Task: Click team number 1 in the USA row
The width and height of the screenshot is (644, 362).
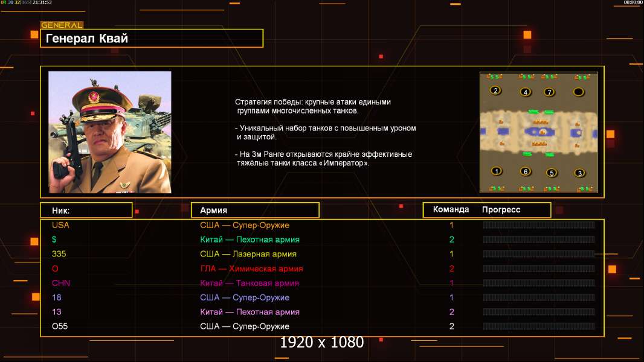Action: (x=451, y=225)
